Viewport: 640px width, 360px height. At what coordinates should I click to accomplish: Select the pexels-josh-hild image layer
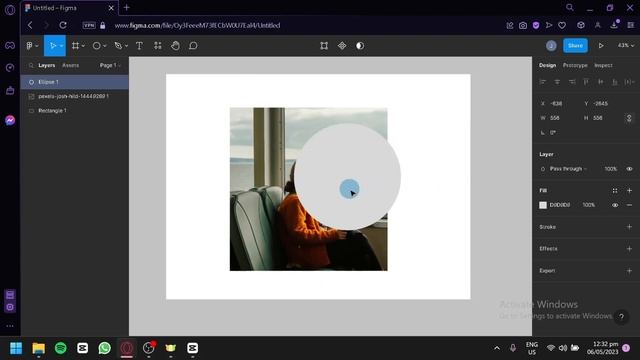pos(75,96)
